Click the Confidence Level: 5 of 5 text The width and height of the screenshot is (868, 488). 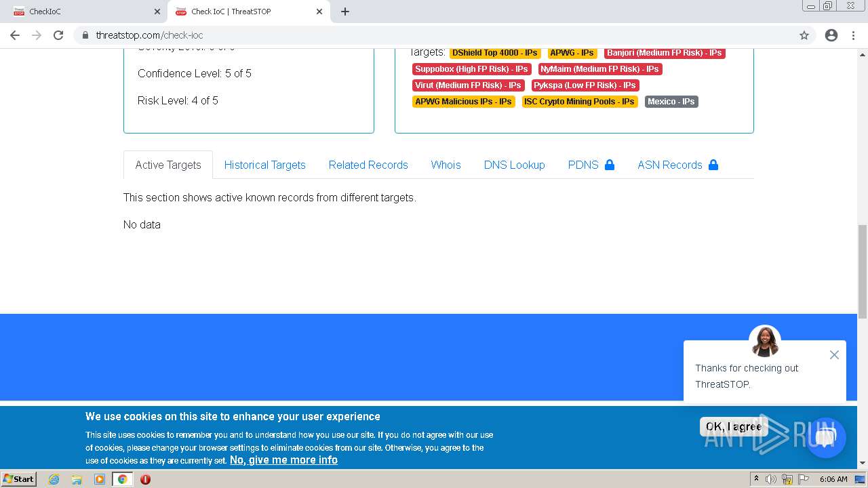click(195, 73)
